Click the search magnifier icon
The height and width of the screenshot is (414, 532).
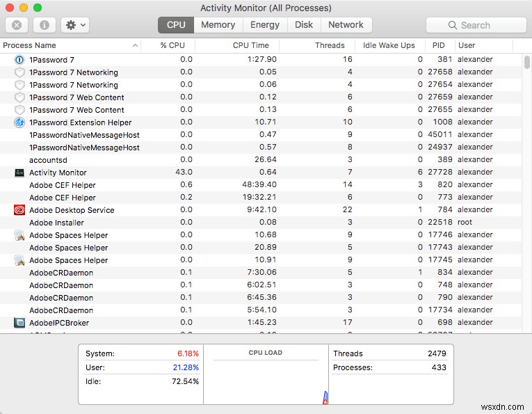(x=453, y=25)
